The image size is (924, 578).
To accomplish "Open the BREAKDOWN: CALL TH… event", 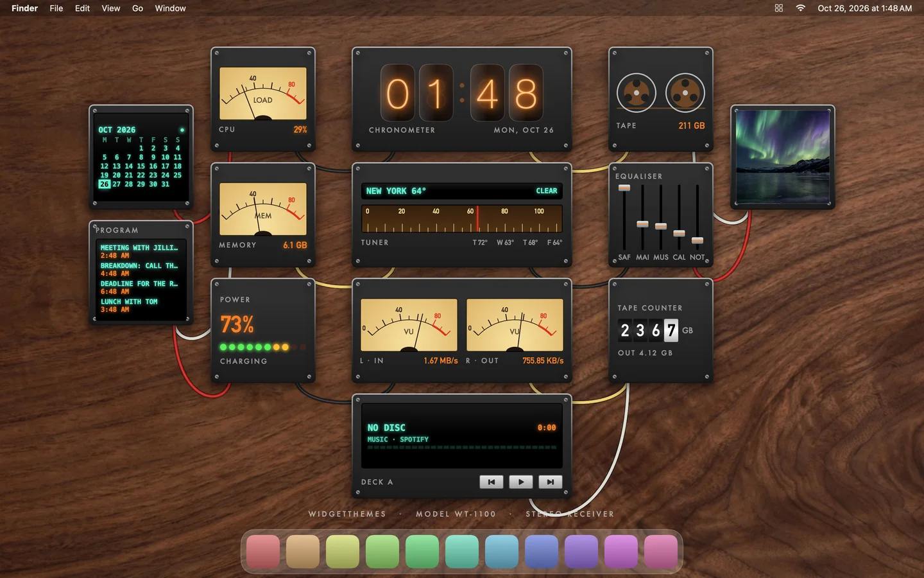I will [x=139, y=269].
